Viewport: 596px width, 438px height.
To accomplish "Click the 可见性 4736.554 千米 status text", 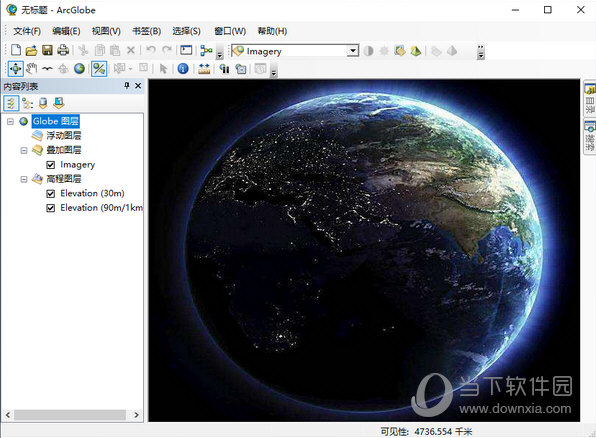I will click(x=426, y=432).
